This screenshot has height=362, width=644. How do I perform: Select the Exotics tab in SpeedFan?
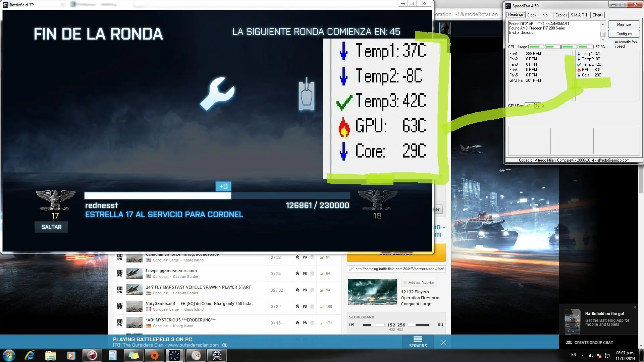[x=561, y=15]
